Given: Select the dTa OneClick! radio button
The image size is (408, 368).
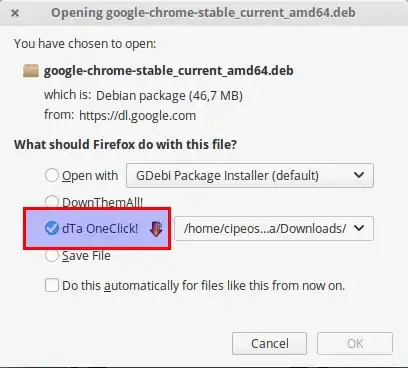Looking at the screenshot, I should [52, 228].
